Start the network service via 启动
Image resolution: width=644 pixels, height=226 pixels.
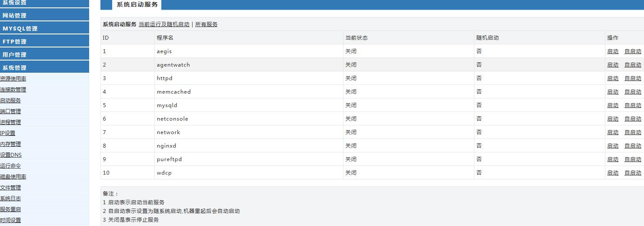pos(613,132)
